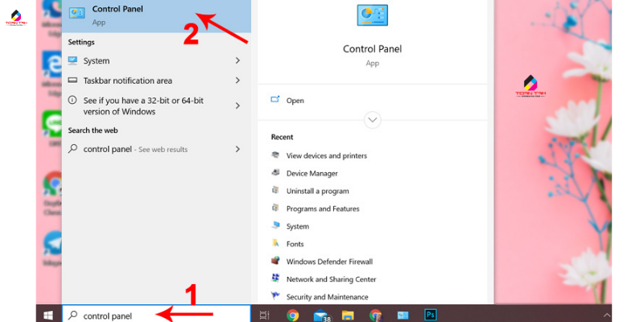This screenshot has height=322, width=644.
Task: Expand more actions below Open
Action: (x=373, y=120)
